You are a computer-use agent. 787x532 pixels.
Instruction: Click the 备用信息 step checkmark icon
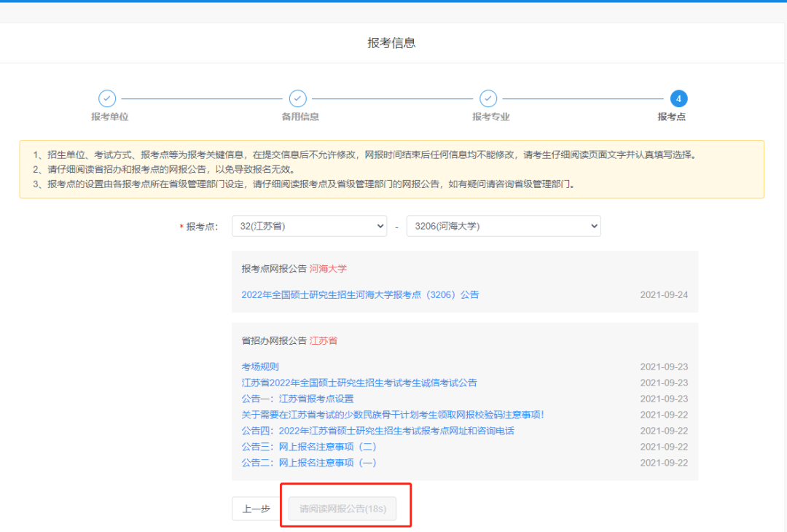297,98
